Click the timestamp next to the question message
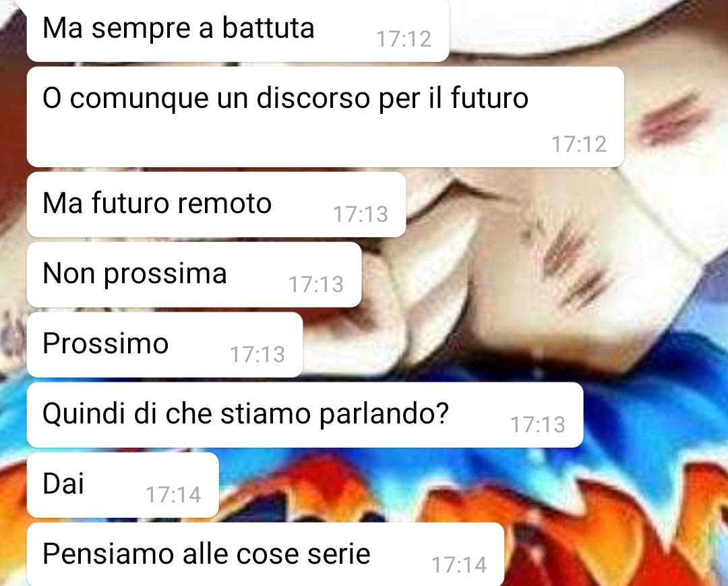Image resolution: width=728 pixels, height=586 pixels. tap(538, 425)
